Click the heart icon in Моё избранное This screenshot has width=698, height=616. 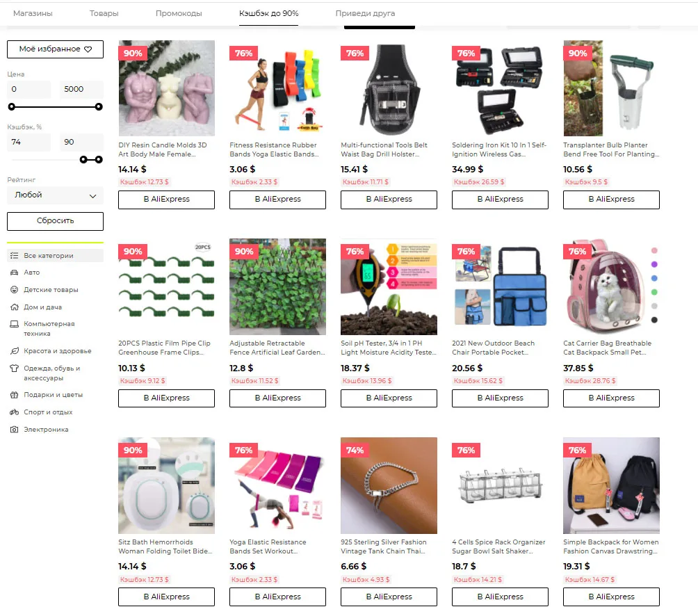(x=88, y=49)
